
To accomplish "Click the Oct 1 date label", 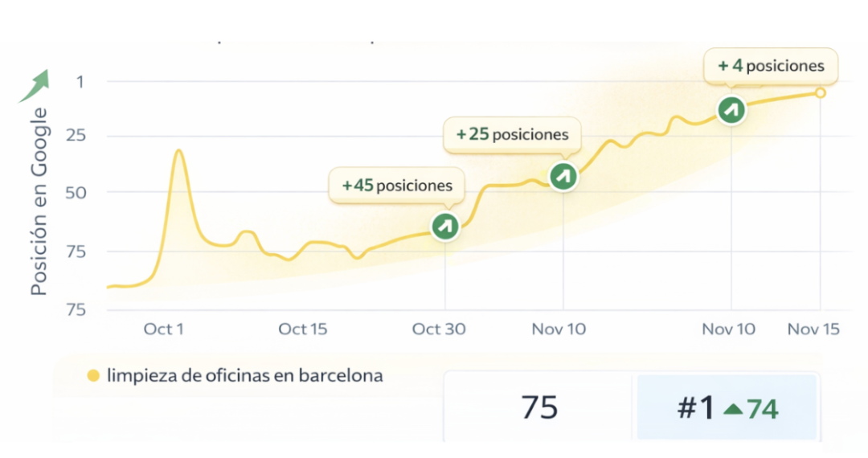I will click(x=164, y=329).
